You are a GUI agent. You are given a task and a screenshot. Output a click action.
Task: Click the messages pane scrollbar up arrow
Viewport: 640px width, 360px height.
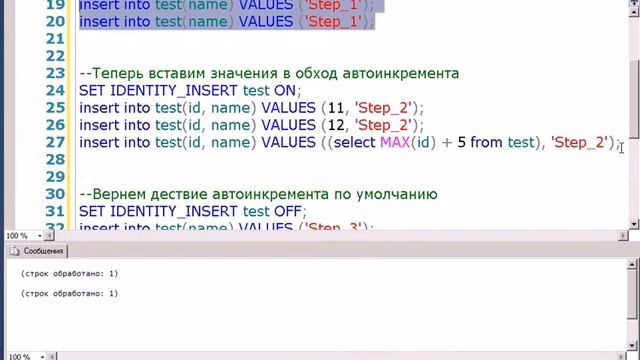tap(632, 264)
